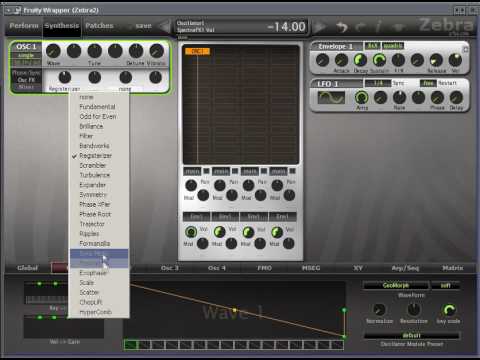The width and height of the screenshot is (480, 360).
Task: Choose 'Bandworks' in the effect list
Action: click(x=99, y=146)
